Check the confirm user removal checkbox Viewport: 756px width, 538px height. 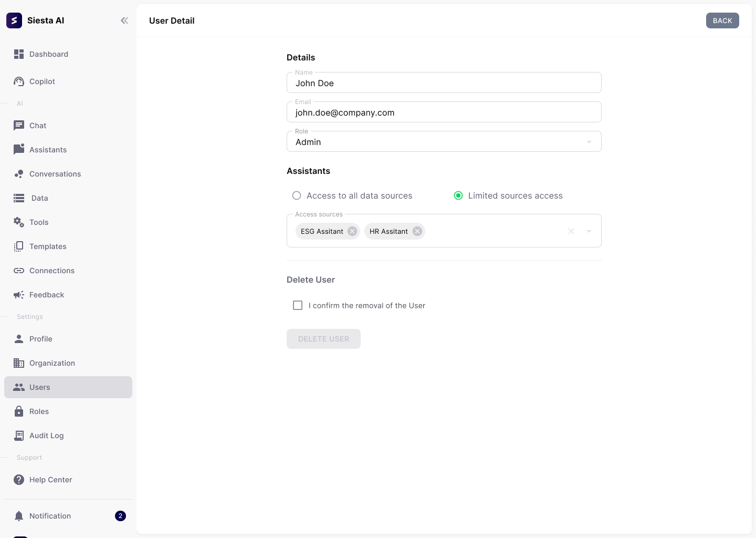pos(298,305)
